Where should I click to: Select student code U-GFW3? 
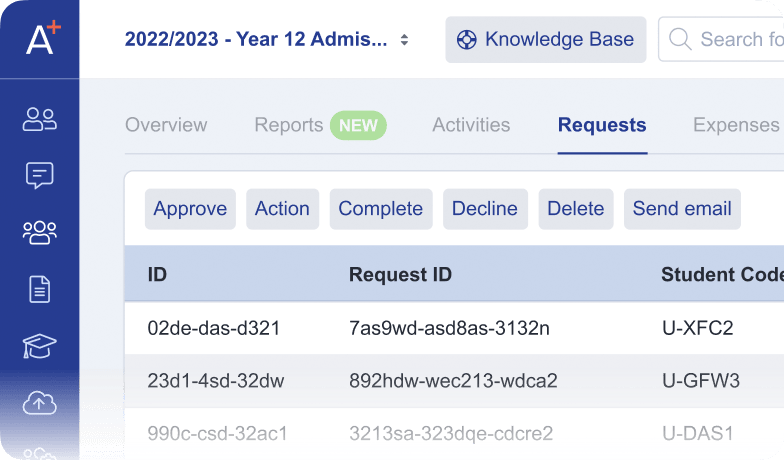700,381
